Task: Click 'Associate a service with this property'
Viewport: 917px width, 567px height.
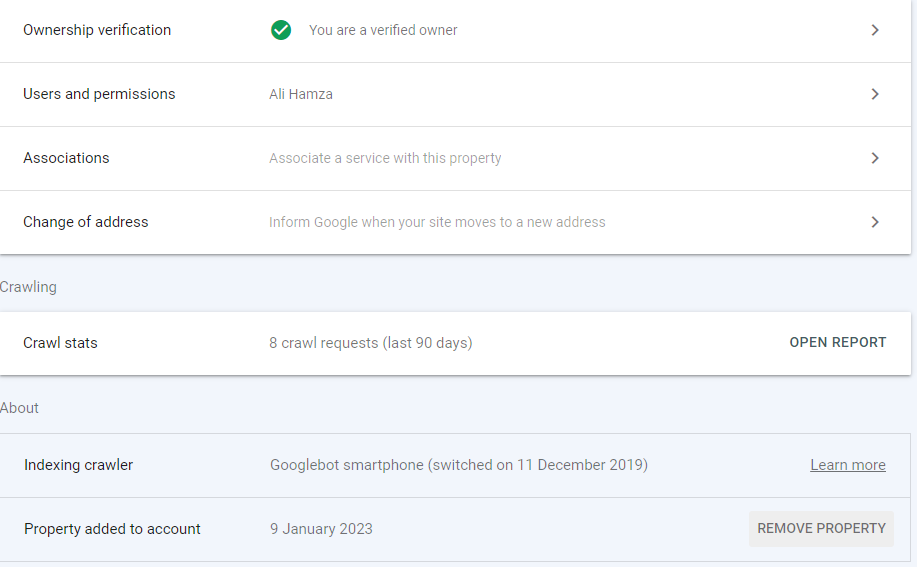Action: [x=385, y=158]
